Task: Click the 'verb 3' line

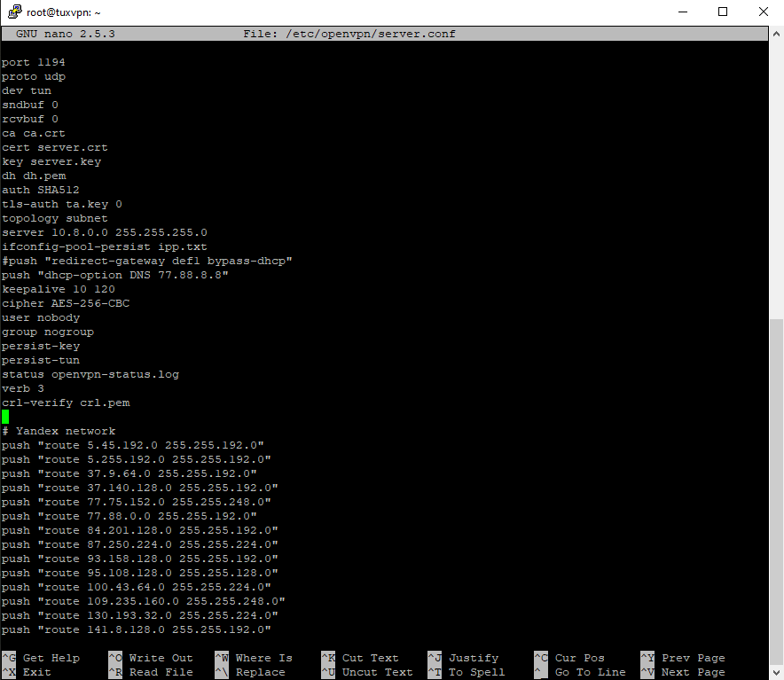Action: [22, 388]
